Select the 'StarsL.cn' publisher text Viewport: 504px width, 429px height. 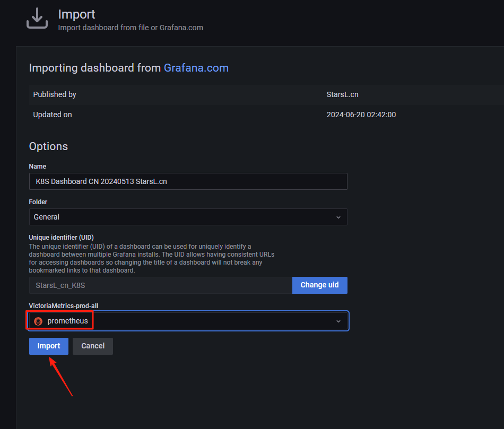click(x=342, y=94)
